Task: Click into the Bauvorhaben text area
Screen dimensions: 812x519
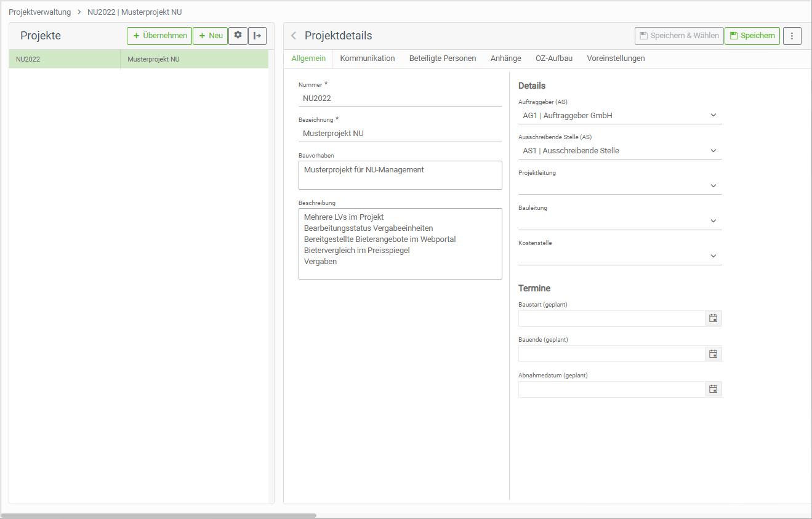Action: point(400,175)
